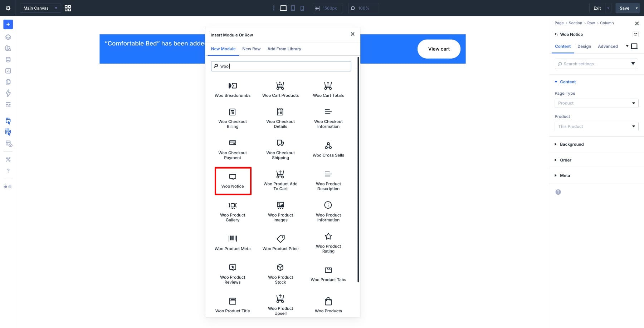This screenshot has height=328, width=644.
Task: Open the Save dropdown arrow
Action: tap(636, 8)
